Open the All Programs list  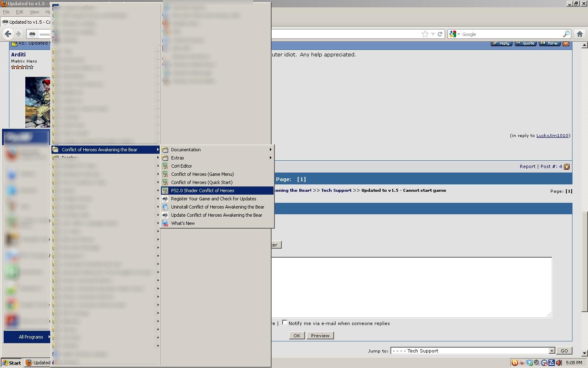coord(27,337)
